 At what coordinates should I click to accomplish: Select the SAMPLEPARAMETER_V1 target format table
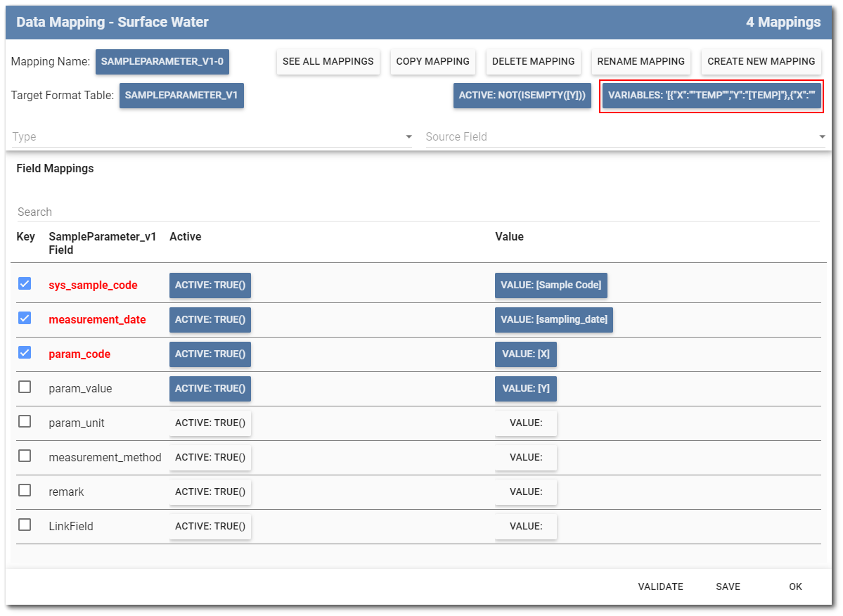[181, 96]
